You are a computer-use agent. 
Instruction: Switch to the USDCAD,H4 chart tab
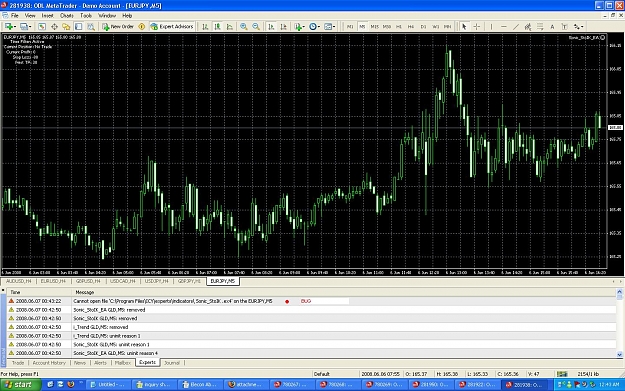(x=122, y=281)
